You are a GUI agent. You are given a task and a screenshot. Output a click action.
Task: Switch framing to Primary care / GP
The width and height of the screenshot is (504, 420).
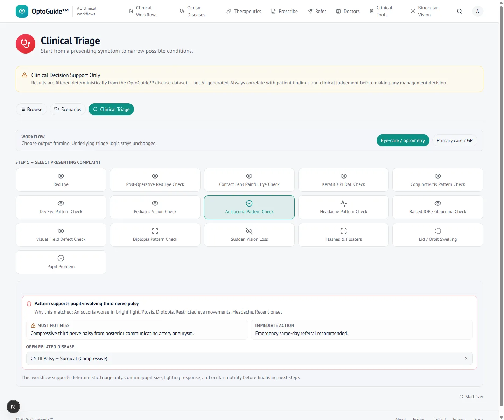coord(455,140)
